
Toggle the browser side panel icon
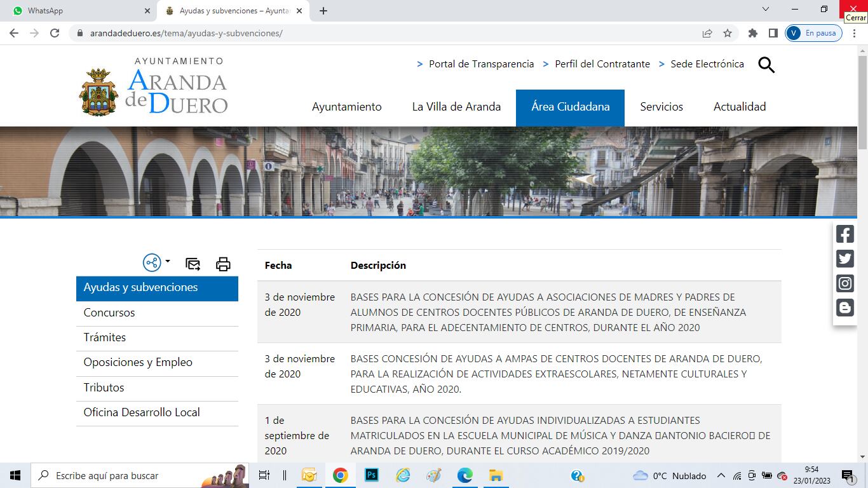(773, 33)
